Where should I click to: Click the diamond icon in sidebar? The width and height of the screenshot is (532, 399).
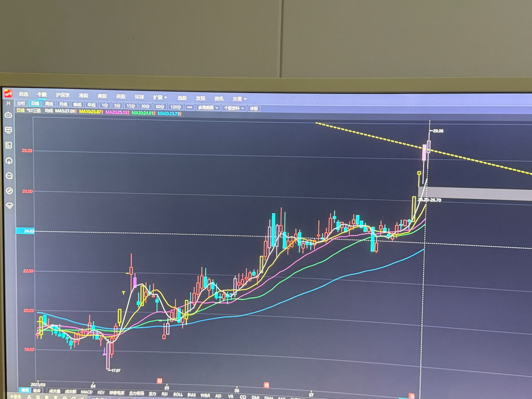coord(9,206)
